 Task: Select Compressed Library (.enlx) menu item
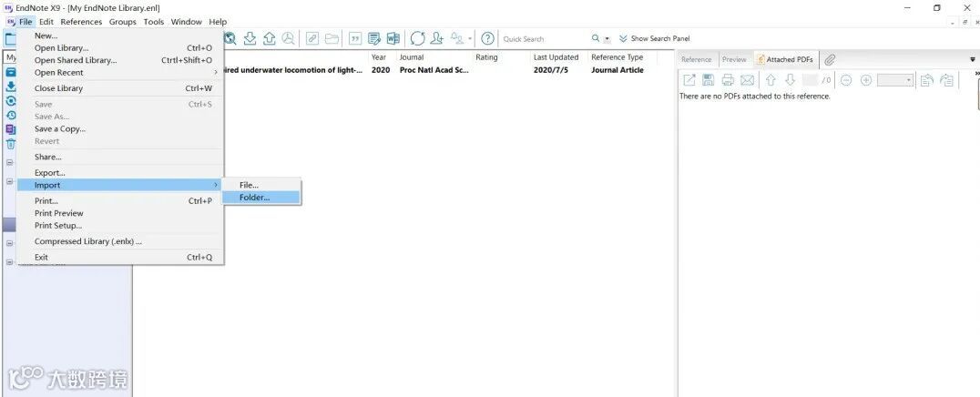(x=119, y=241)
